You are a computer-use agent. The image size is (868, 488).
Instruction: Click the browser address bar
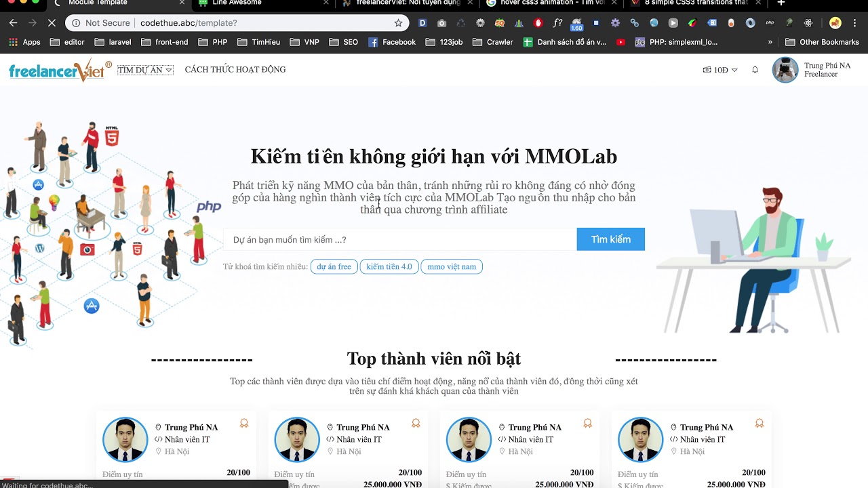[237, 23]
